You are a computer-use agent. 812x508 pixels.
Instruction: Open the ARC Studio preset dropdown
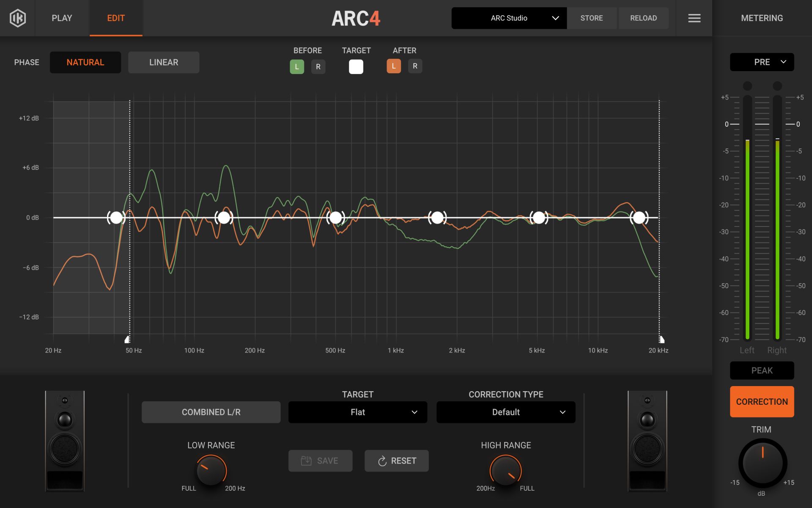tap(509, 18)
